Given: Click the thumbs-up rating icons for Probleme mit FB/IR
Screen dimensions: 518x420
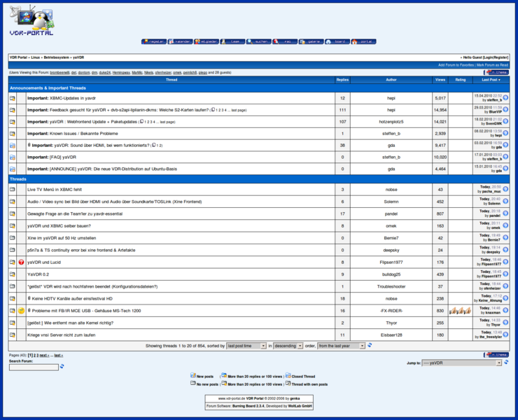Looking at the screenshot, I should click(x=460, y=311).
